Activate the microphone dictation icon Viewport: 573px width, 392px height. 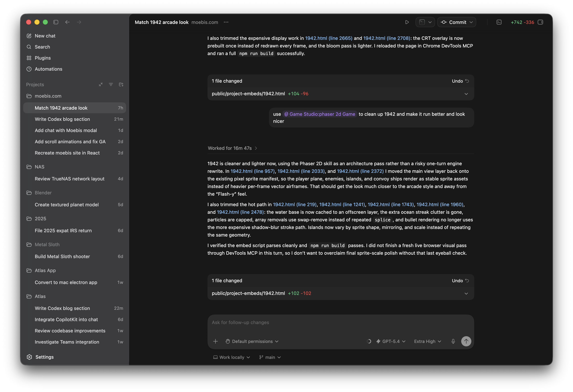click(x=453, y=341)
